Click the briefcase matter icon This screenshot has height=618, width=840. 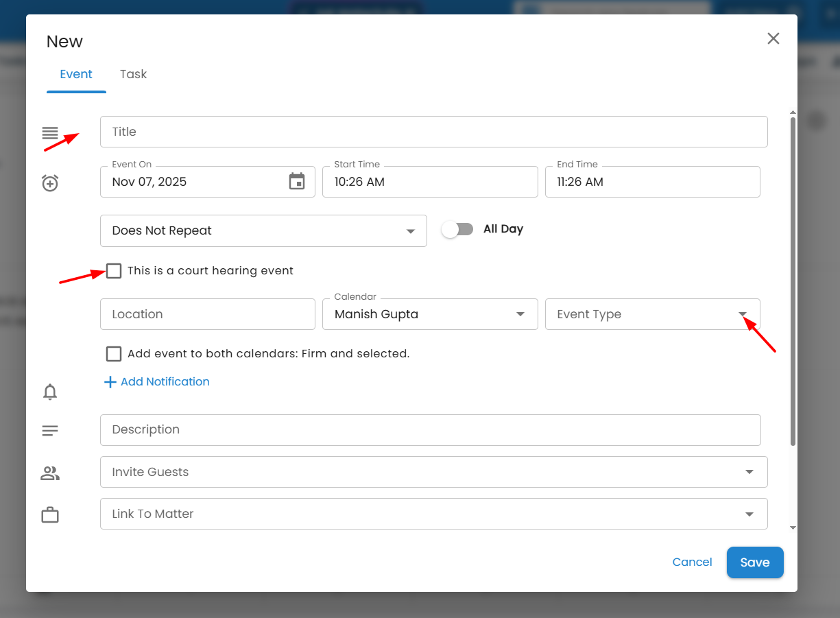(50, 514)
